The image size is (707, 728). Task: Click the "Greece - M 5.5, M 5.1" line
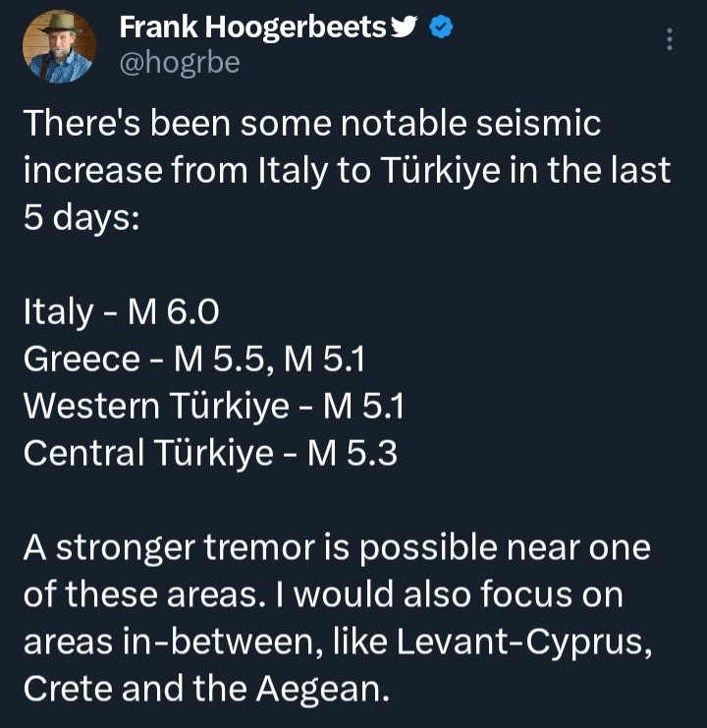point(193,360)
